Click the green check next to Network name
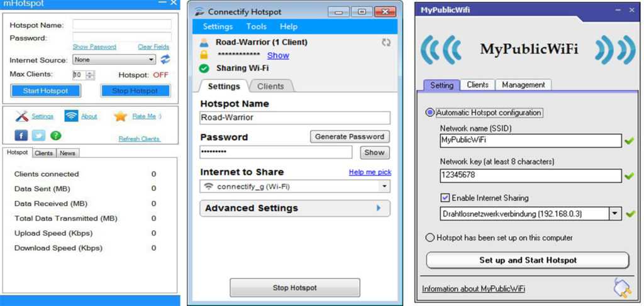Screen dimensions: 644x306 pyautogui.click(x=629, y=141)
